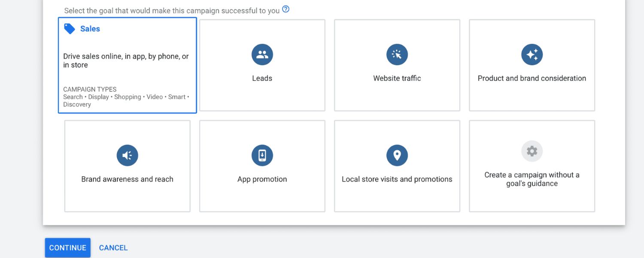
Task: Choose the 'Brand awareness and reach' label
Action: point(127,179)
